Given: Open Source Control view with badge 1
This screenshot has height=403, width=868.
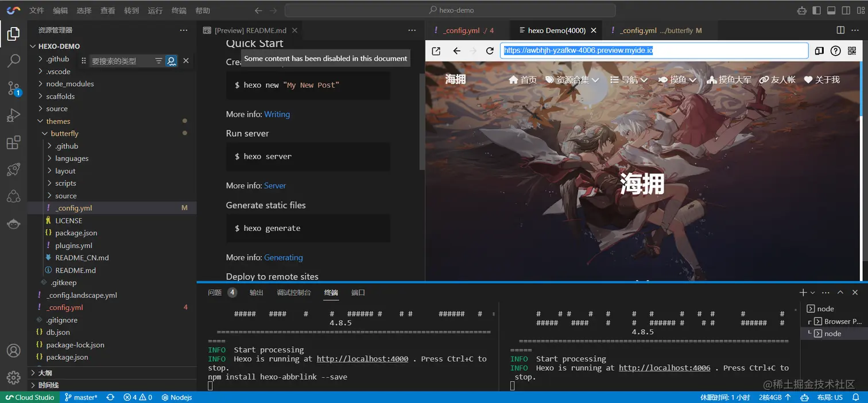Looking at the screenshot, I should (13, 88).
